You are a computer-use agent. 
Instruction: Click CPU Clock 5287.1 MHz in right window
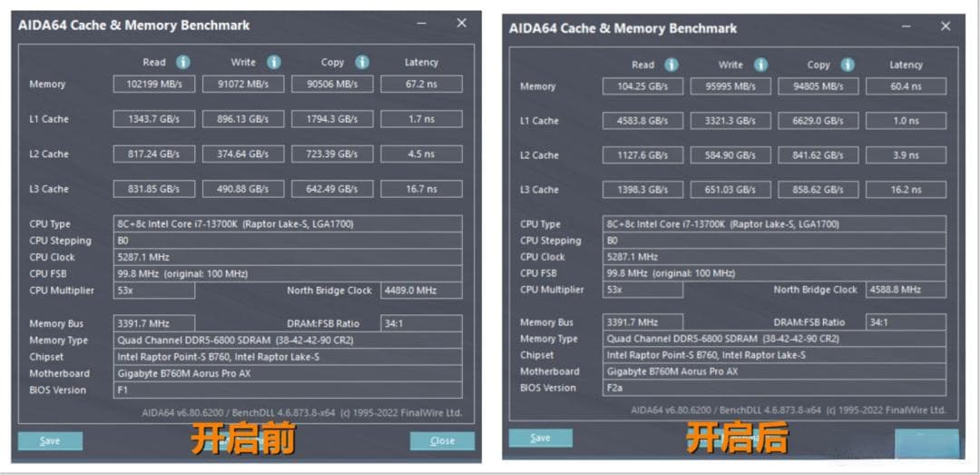[774, 257]
